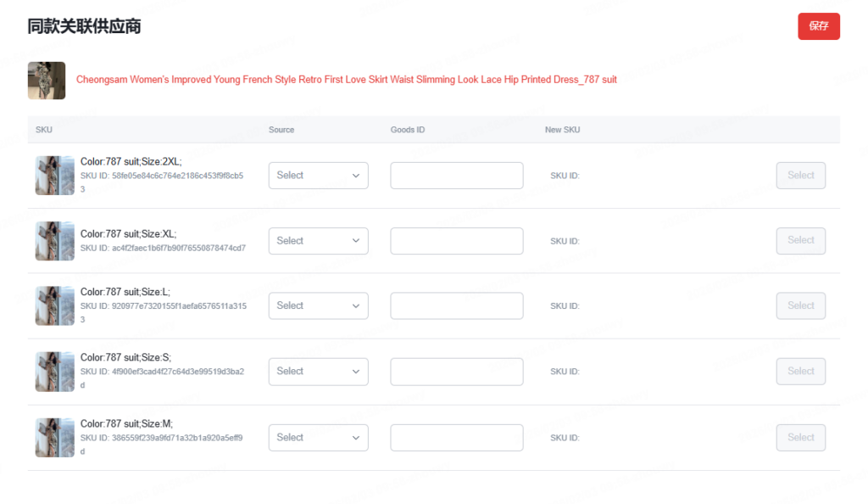868x504 pixels.
Task: Click Goods ID field for Size 2XL
Action: (456, 176)
